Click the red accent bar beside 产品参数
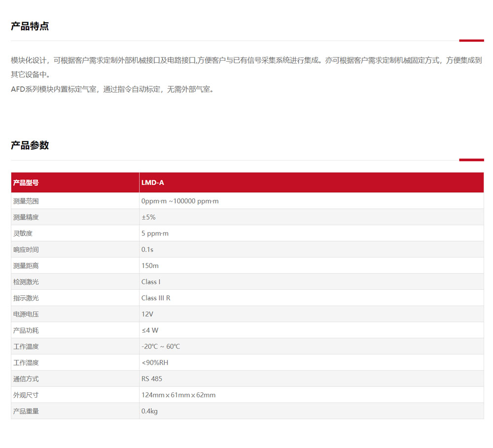Screen dimensions: 493x448 471,160
